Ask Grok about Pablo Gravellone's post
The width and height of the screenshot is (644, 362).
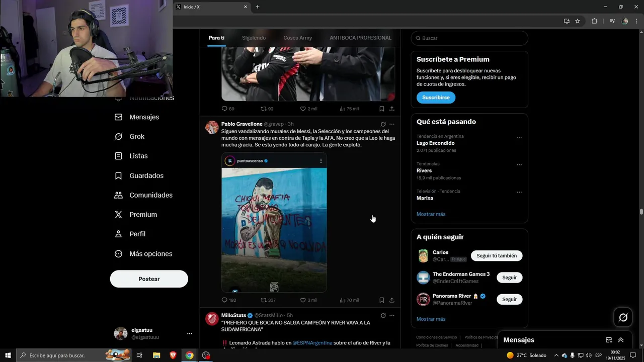pos(383,124)
